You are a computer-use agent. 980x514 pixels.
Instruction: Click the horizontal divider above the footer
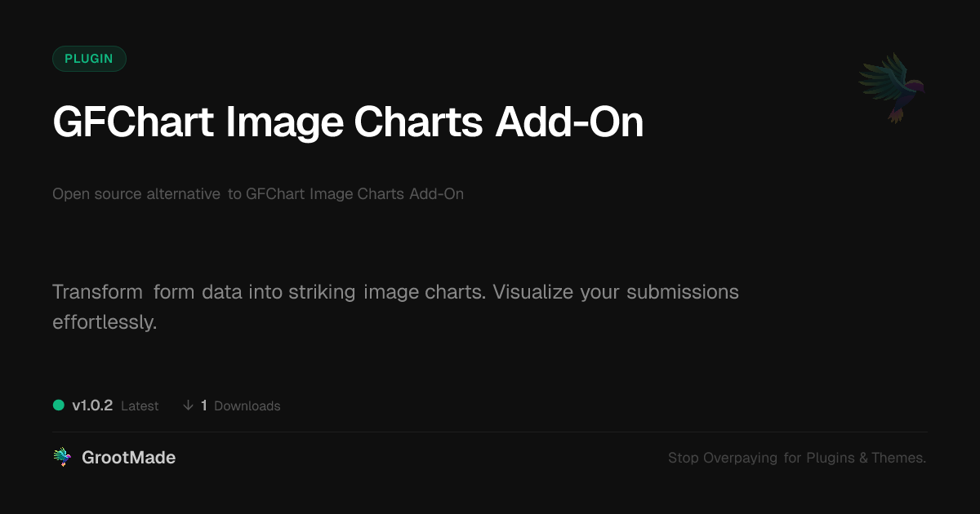point(490,432)
